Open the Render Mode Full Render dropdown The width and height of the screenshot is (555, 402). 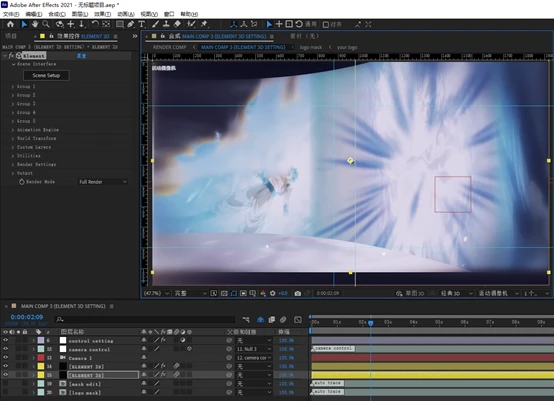coord(103,182)
